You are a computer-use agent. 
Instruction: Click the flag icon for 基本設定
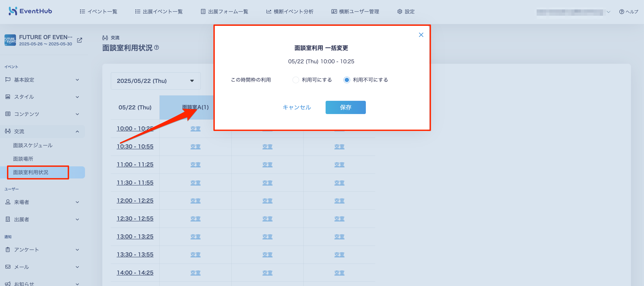(x=8, y=80)
